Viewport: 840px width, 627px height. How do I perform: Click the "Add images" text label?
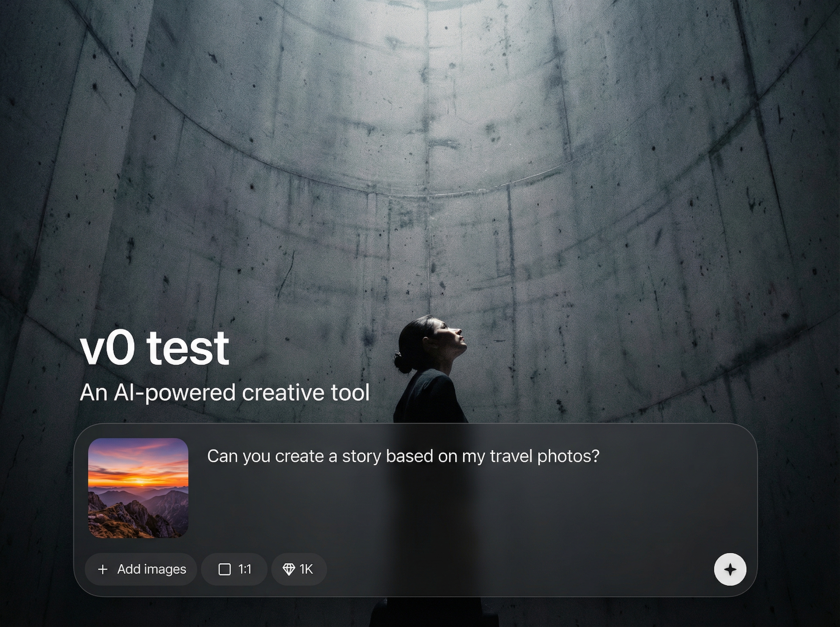[x=152, y=569]
